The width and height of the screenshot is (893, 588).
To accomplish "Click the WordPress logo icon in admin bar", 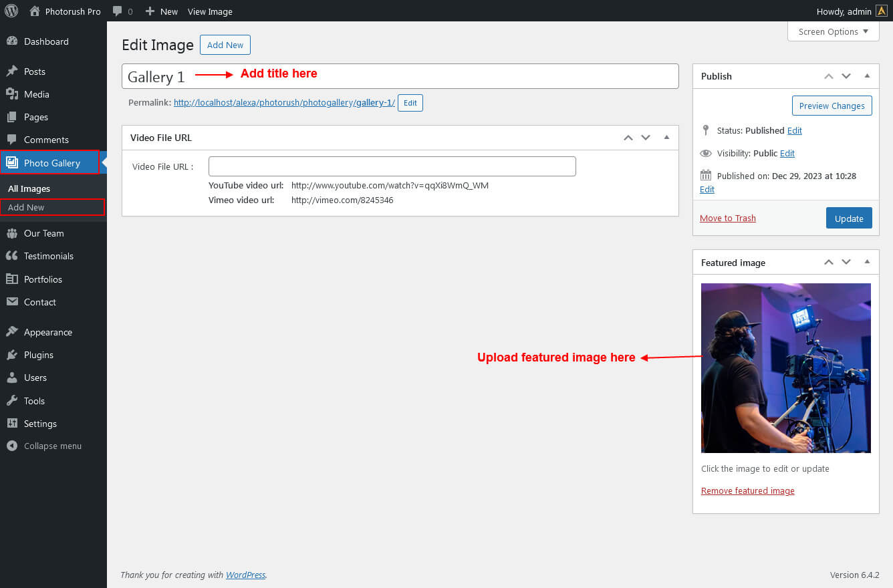I will [x=11, y=11].
